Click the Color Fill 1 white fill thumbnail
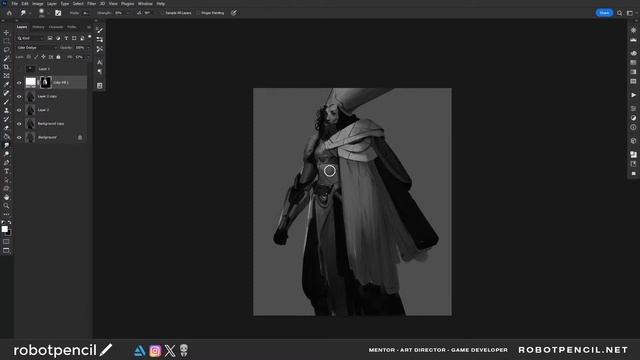 point(31,82)
